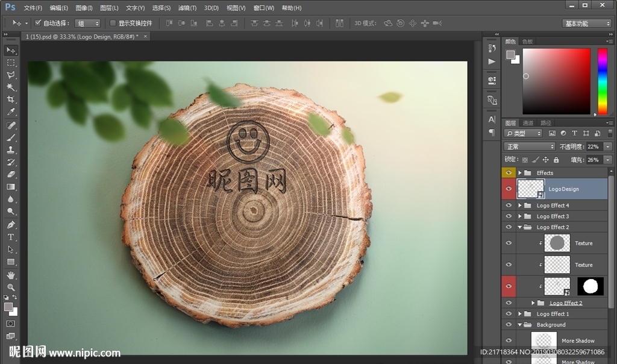Image resolution: width=617 pixels, height=364 pixels.
Task: Select the Eyedropper tool
Action: coord(11,111)
